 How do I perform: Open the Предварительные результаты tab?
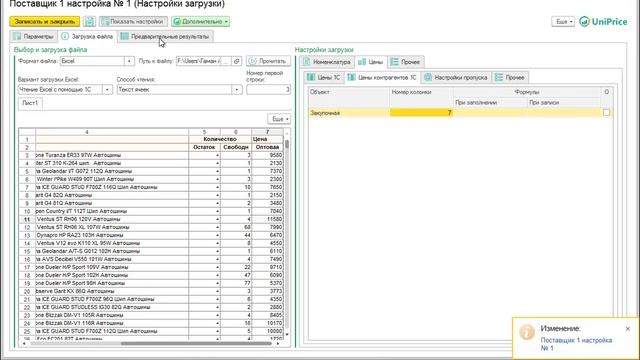[165, 36]
